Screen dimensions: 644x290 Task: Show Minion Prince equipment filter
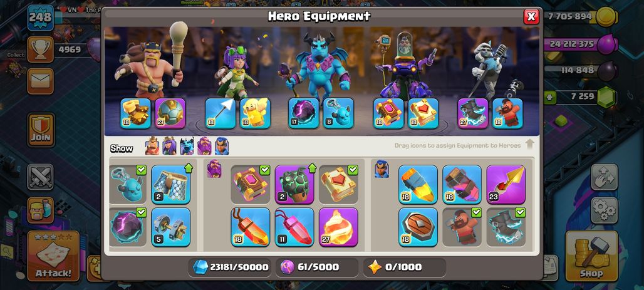coord(187,146)
